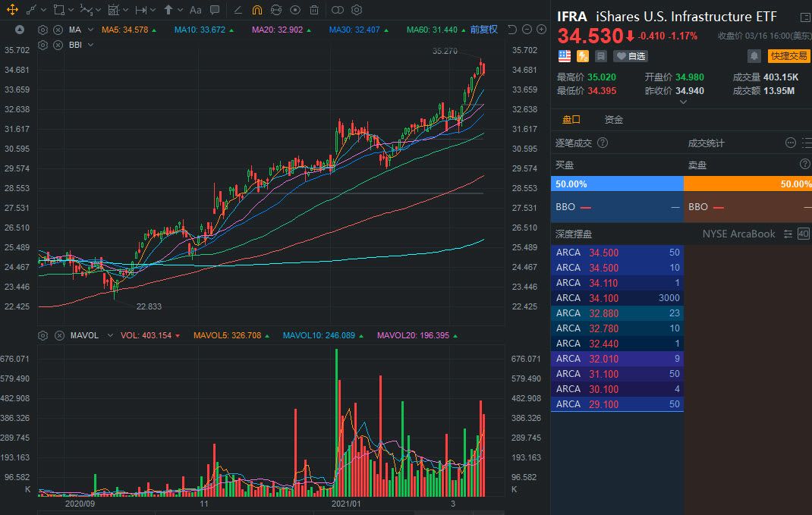The height and width of the screenshot is (515, 812).
Task: Add a comment bubble note
Action: tap(215, 10)
